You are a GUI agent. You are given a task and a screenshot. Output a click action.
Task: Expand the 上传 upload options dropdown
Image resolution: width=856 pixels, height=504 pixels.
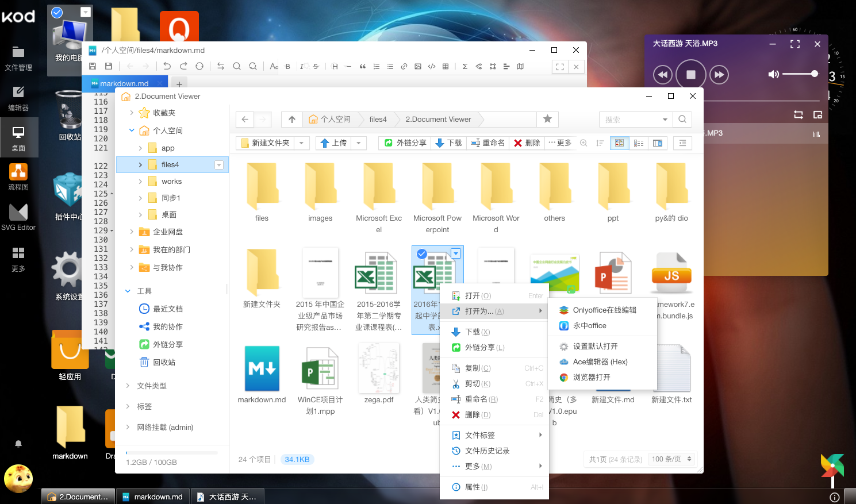(359, 143)
